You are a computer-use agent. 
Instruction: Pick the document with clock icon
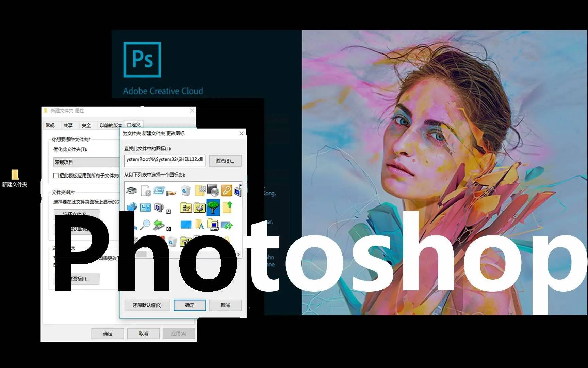146,190
